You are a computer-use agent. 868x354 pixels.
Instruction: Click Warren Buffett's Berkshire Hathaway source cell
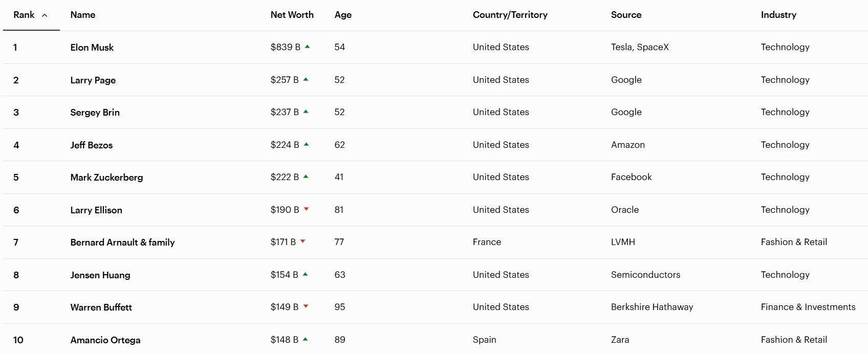click(x=652, y=307)
